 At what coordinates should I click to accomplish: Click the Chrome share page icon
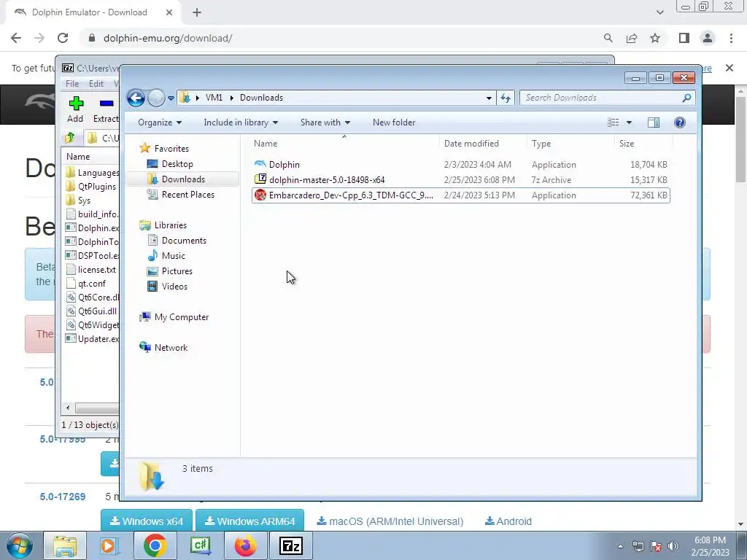[632, 38]
